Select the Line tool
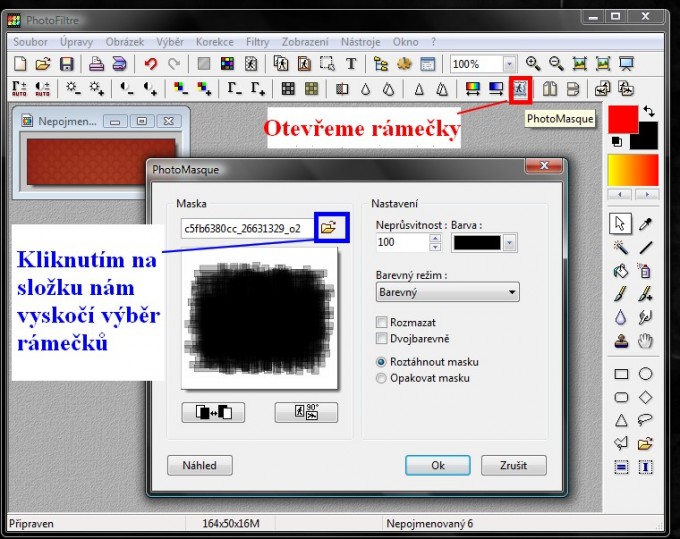 pos(645,248)
